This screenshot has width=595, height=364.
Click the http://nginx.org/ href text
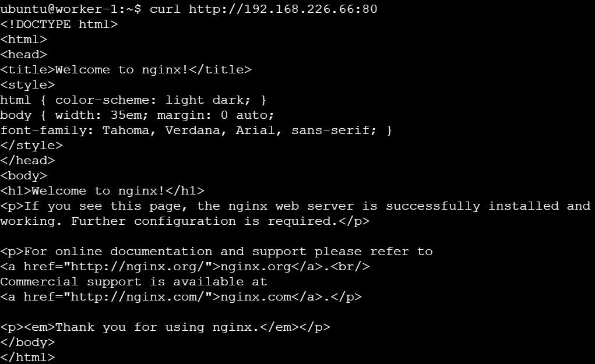pyautogui.click(x=138, y=267)
